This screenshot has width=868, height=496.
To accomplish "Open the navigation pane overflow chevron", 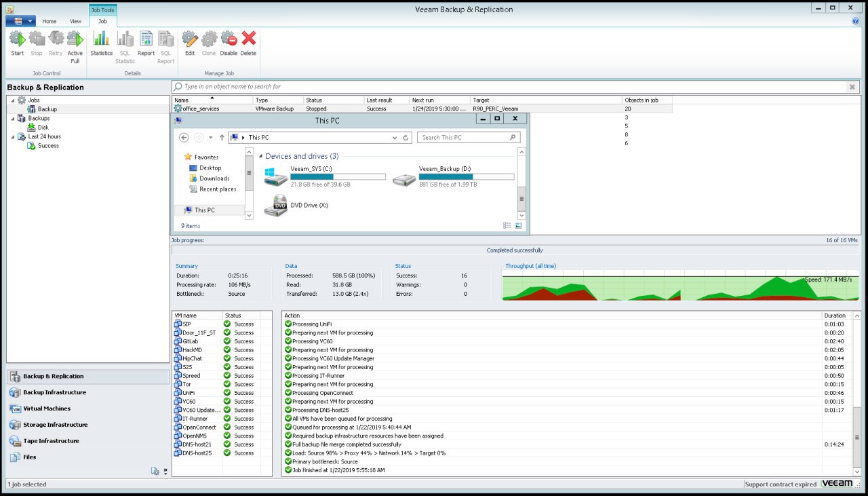I will tap(165, 471).
